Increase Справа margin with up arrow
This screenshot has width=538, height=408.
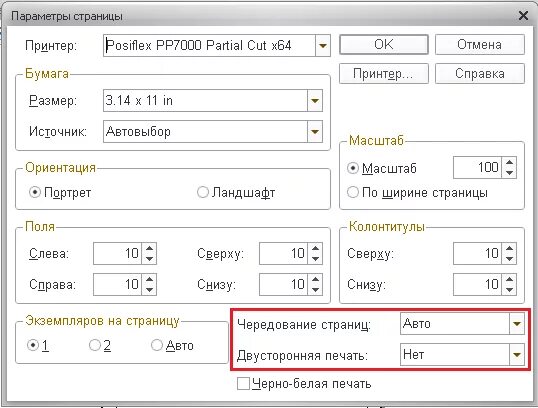(149, 279)
